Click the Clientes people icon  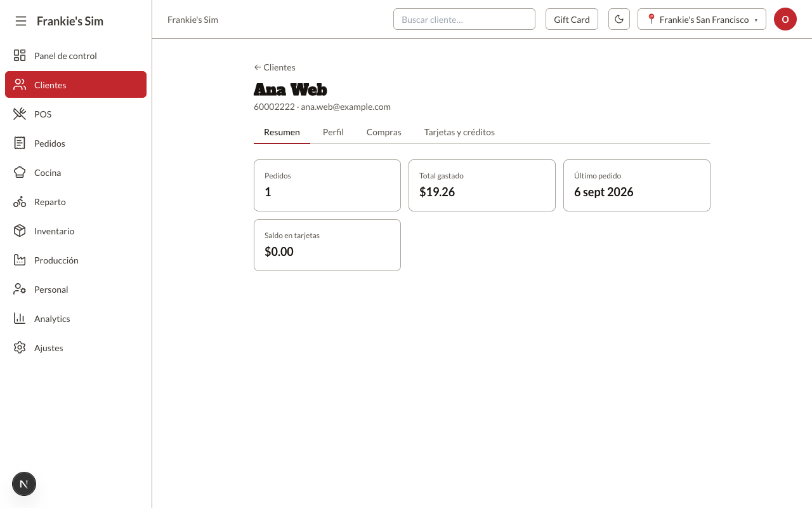click(20, 84)
